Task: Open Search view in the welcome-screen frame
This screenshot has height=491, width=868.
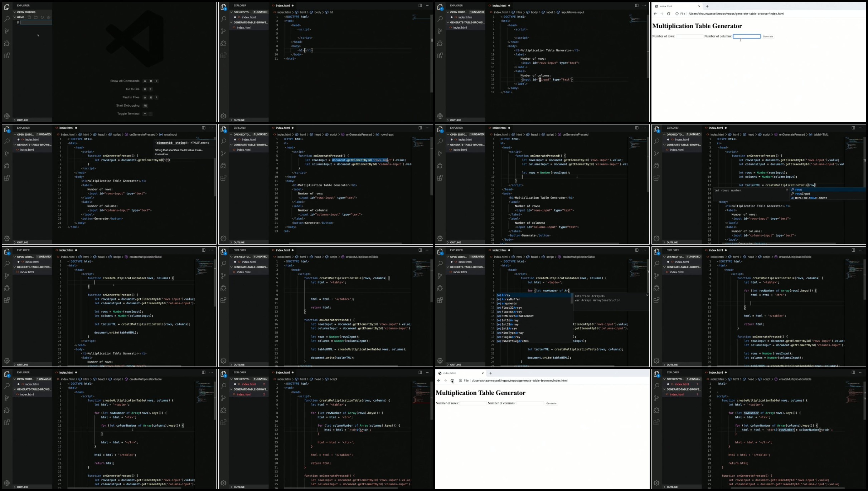Action: (x=7, y=19)
